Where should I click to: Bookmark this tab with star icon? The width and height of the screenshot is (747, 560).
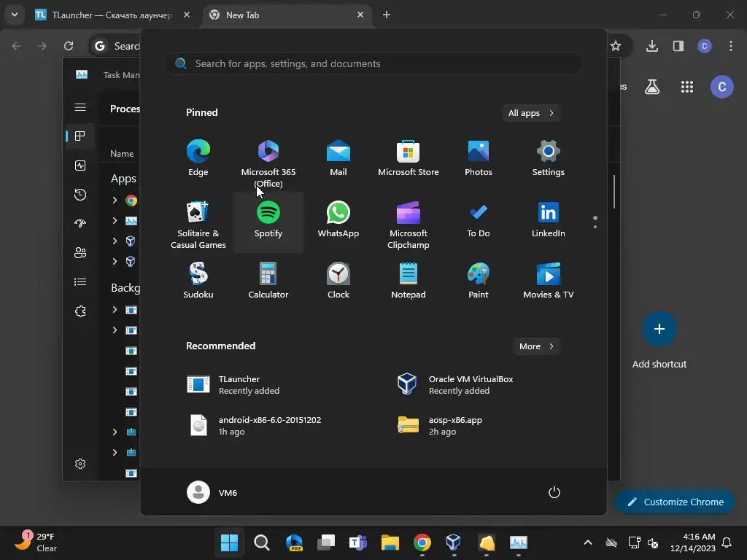616,46
